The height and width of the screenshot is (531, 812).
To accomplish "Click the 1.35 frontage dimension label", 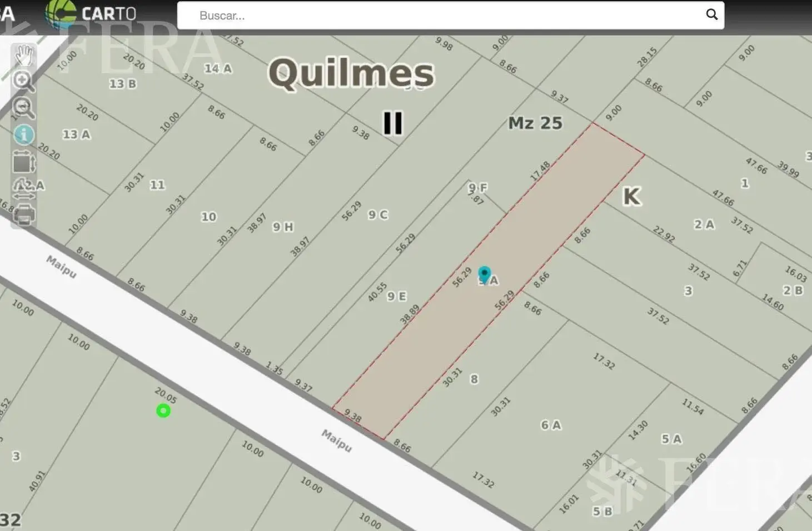I will click(x=274, y=368).
